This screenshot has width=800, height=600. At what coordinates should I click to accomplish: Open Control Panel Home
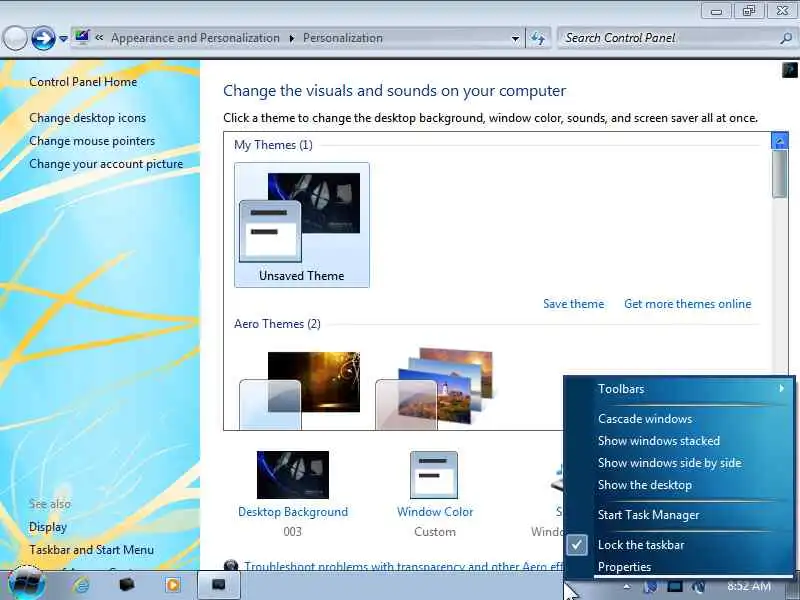[x=83, y=82]
